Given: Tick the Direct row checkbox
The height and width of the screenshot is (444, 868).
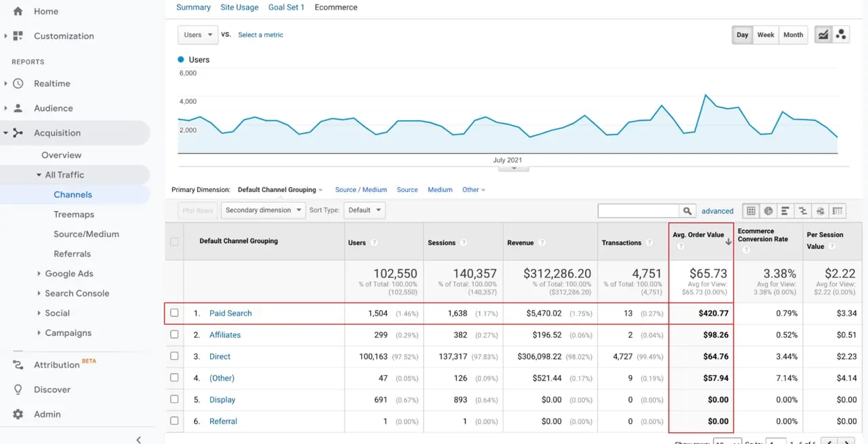Looking at the screenshot, I should 175,356.
